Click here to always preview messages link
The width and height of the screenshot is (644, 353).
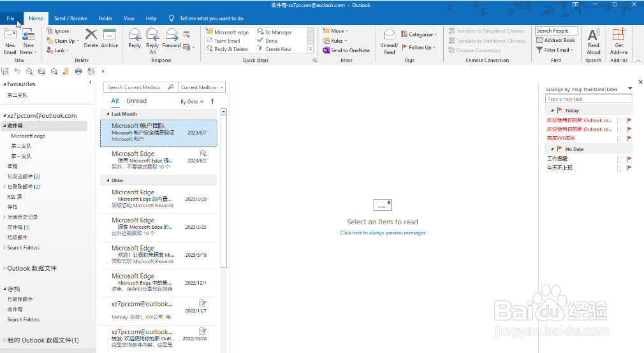coord(383,233)
